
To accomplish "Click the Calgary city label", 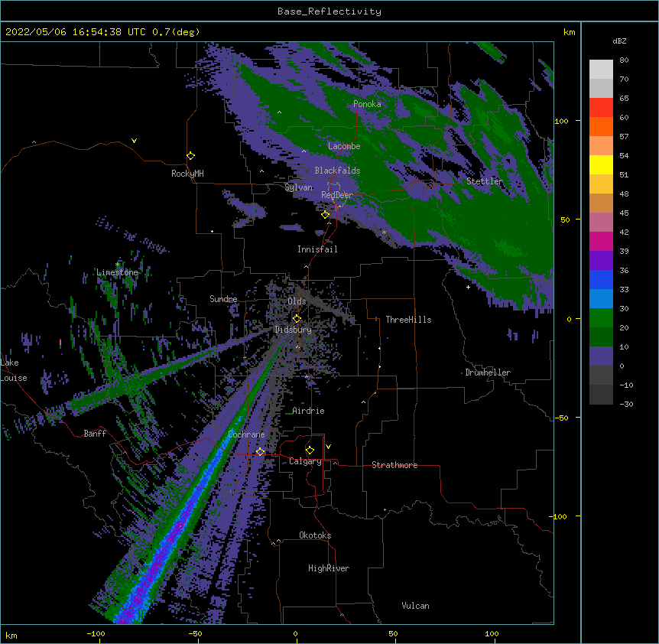I will tap(305, 461).
